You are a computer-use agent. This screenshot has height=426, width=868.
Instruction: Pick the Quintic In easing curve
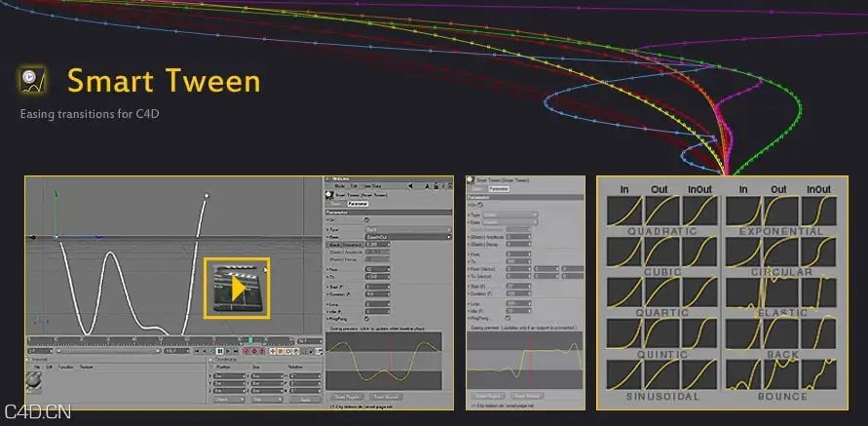623,333
